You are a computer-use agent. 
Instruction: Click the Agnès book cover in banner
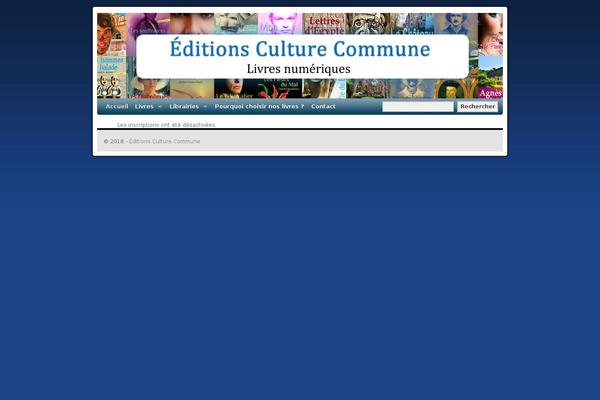(491, 77)
